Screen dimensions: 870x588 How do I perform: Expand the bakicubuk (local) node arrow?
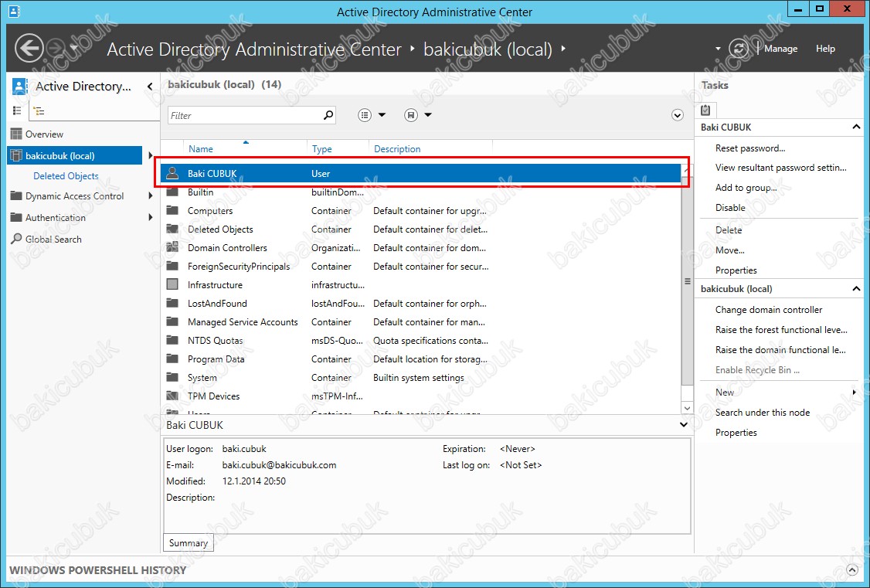[151, 156]
